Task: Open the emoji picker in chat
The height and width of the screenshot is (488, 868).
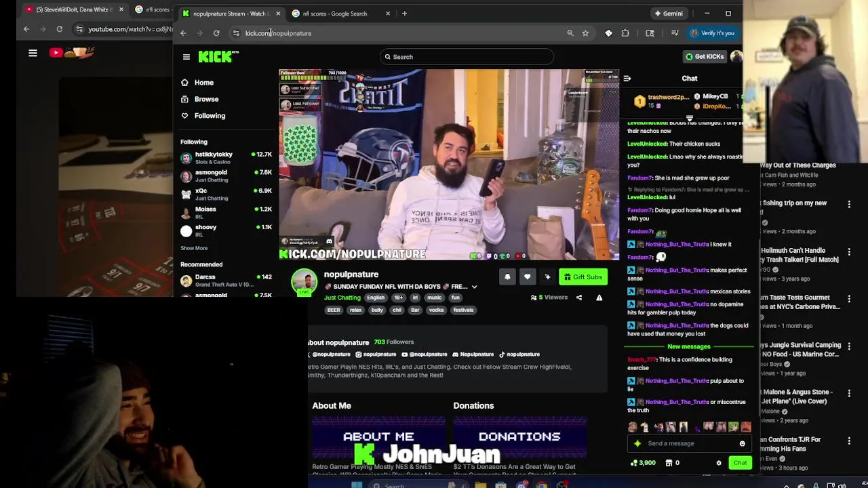Action: 742,443
